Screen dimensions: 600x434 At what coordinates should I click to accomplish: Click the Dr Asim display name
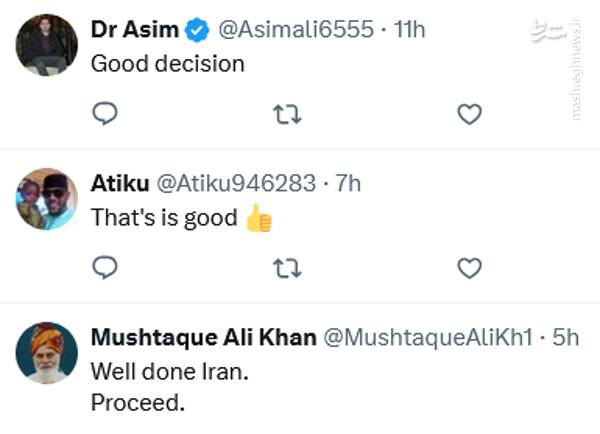coord(134,31)
